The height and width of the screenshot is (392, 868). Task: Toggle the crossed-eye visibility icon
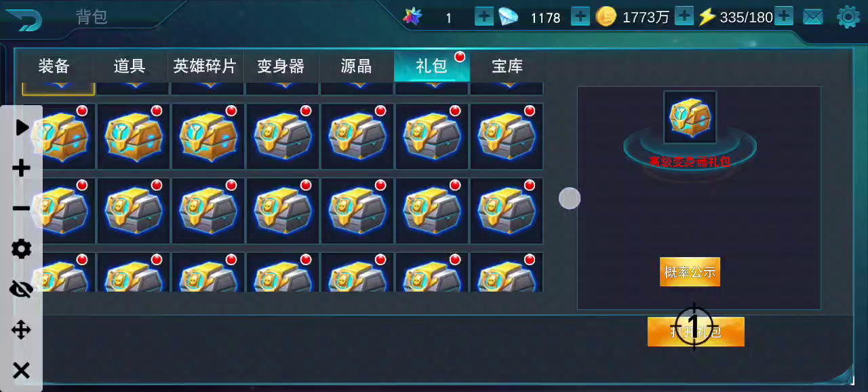(x=22, y=290)
